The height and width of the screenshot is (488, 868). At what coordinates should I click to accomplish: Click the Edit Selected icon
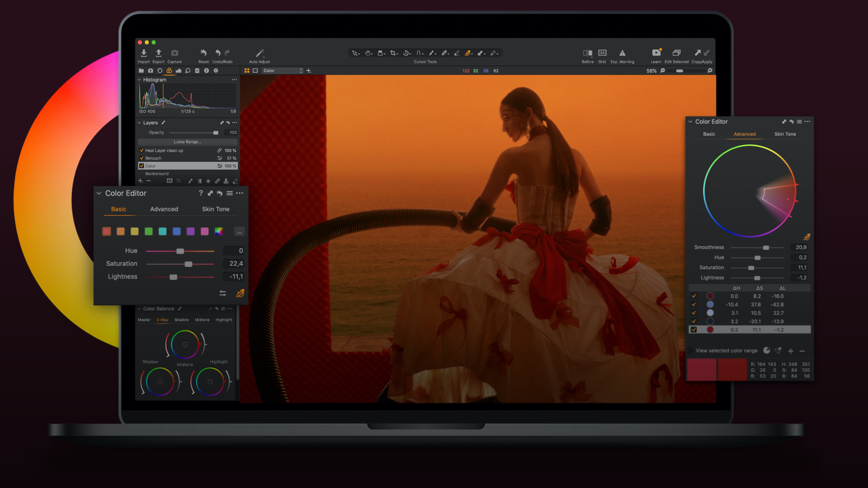[676, 53]
